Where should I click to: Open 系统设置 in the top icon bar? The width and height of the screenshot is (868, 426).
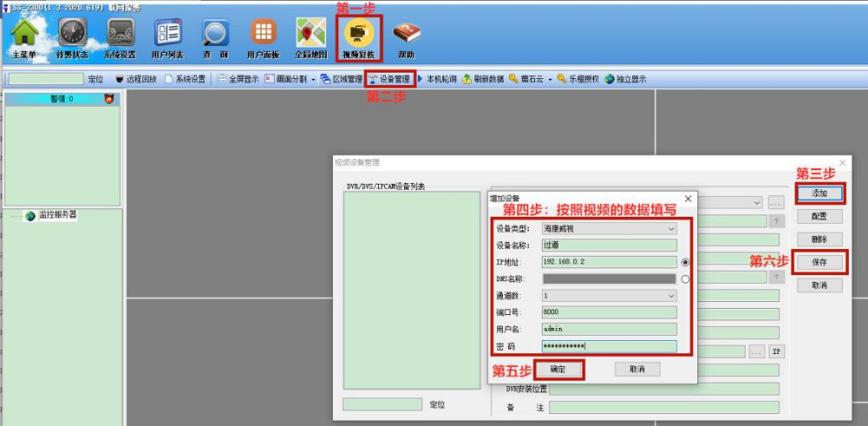pos(120,34)
